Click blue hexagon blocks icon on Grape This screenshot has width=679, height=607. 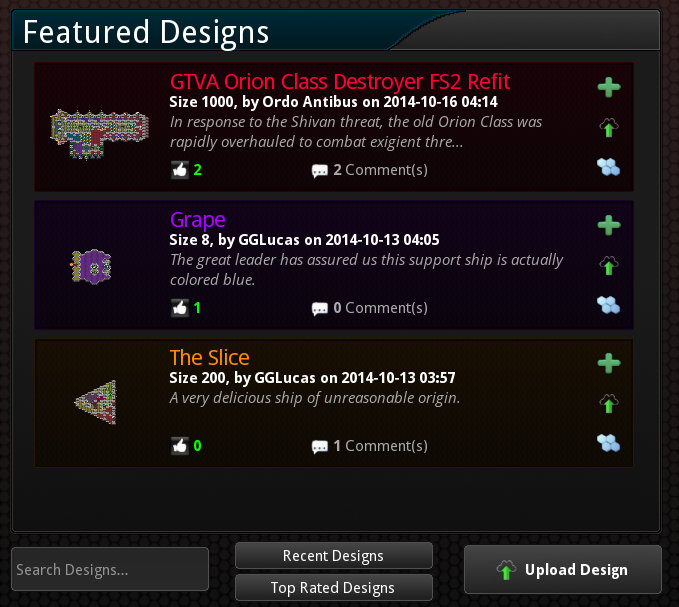coord(608,305)
